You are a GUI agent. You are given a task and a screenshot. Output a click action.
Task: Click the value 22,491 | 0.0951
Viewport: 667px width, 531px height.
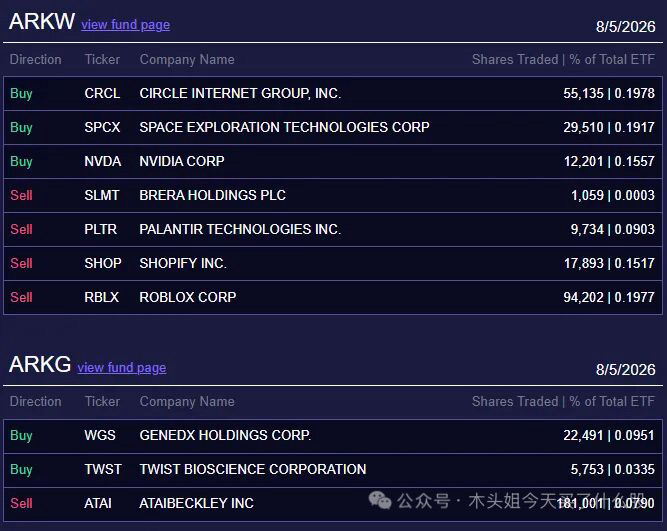(x=609, y=435)
